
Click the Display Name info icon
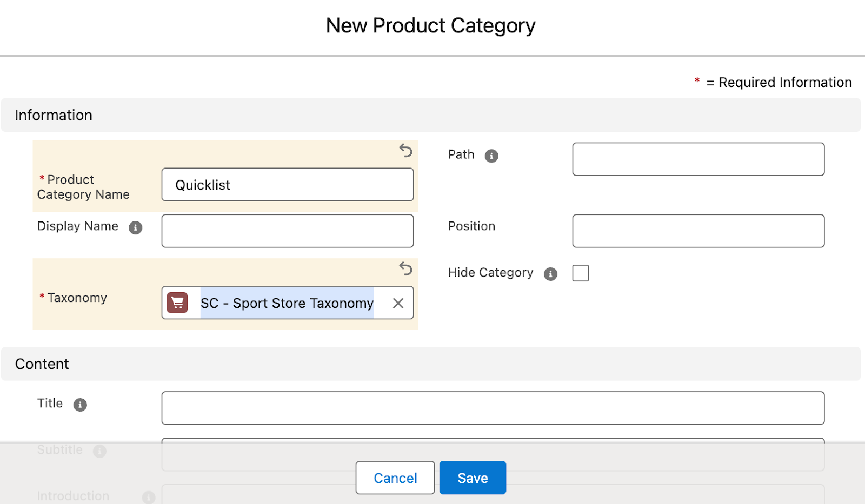135,228
